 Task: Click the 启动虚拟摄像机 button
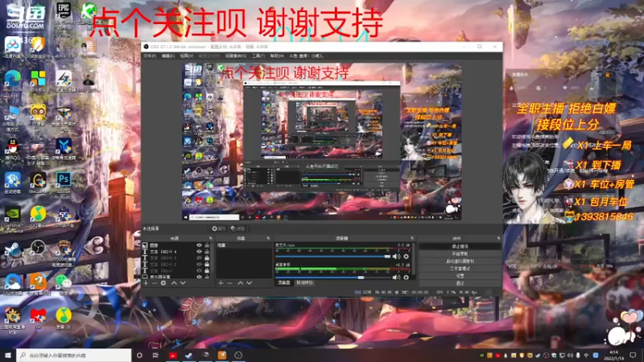pyautogui.click(x=460, y=261)
